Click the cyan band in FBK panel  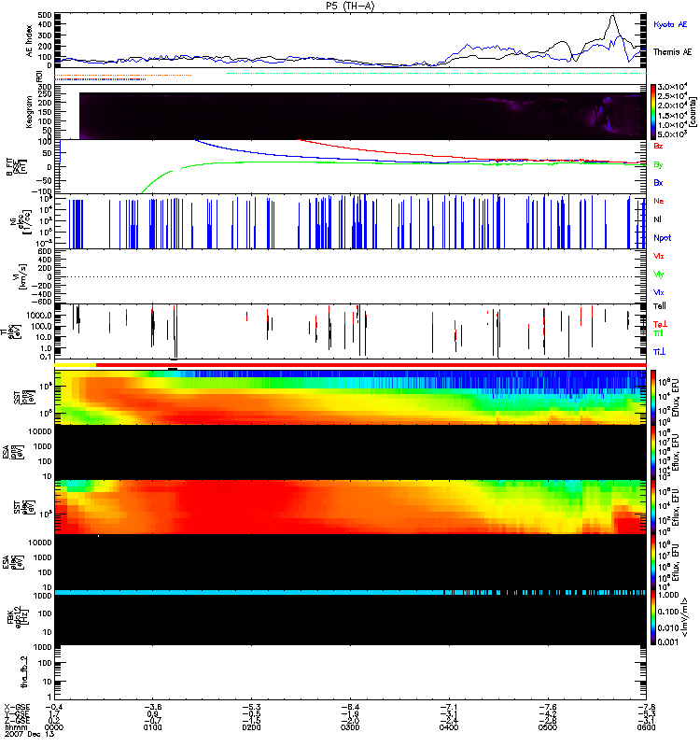click(350, 593)
